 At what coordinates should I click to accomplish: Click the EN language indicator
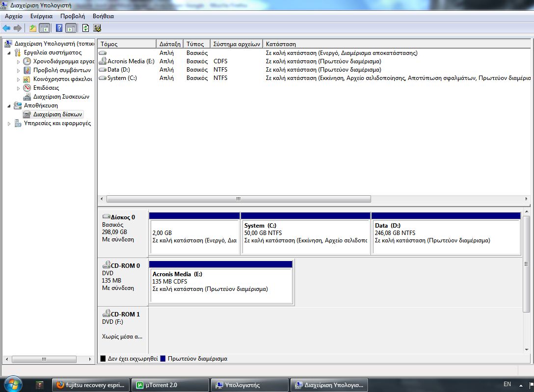[x=507, y=384]
